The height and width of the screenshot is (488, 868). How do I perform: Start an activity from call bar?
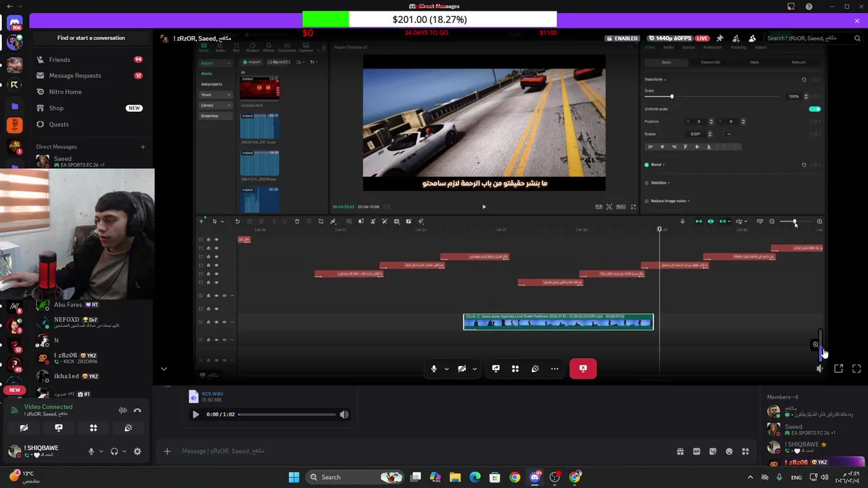pyautogui.click(x=515, y=369)
